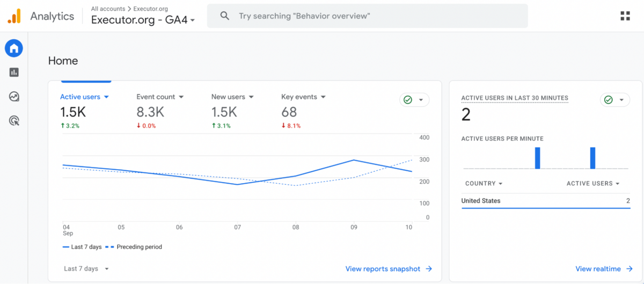Click the View realtime arrow icon
Viewport: 644px width, 284px height.
click(x=629, y=269)
